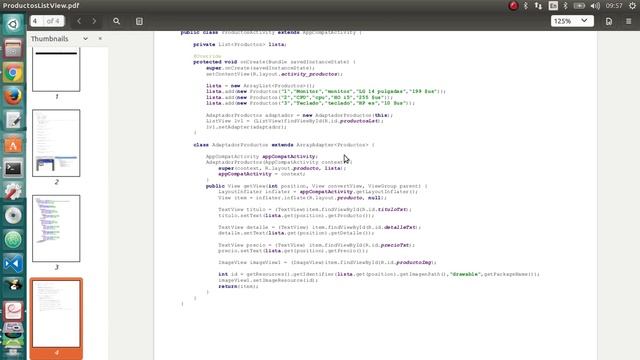Image resolution: width=640 pixels, height=360 pixels.
Task: Launch Google Chrome from launcher
Action: (13, 73)
